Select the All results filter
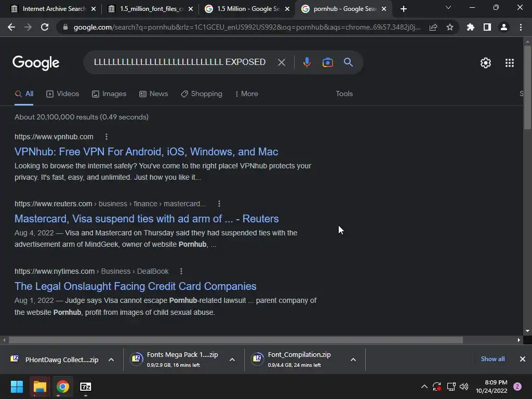 click(x=24, y=94)
